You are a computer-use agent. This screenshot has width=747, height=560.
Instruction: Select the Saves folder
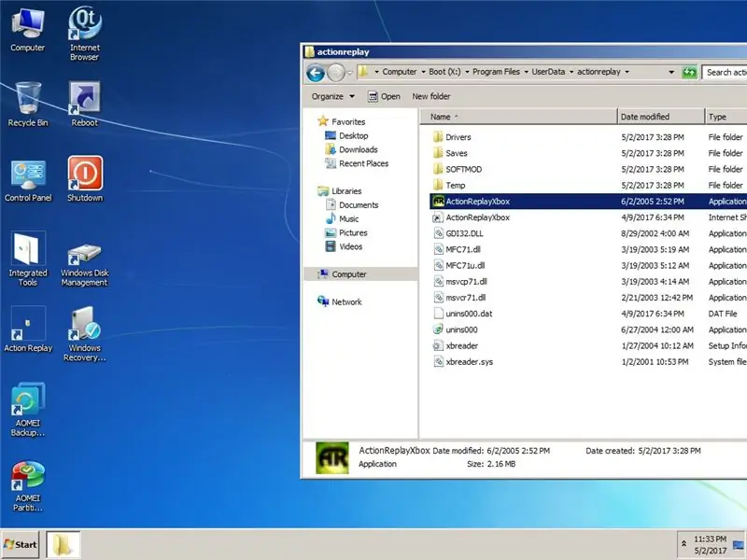pyautogui.click(x=450, y=153)
